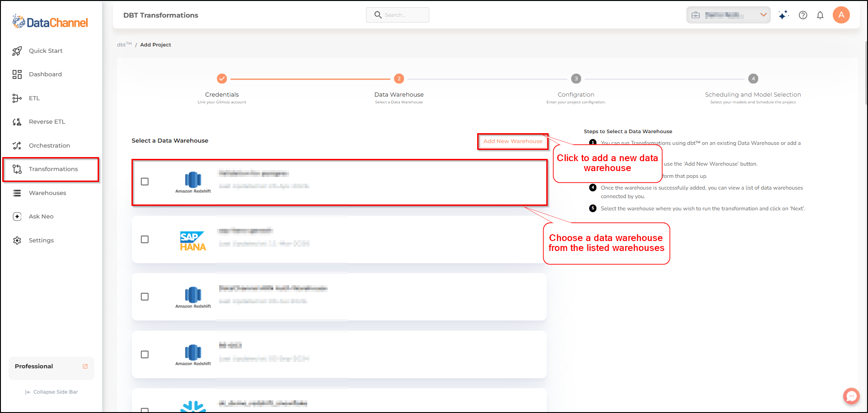Click the briefcase workspace icon

point(696,15)
